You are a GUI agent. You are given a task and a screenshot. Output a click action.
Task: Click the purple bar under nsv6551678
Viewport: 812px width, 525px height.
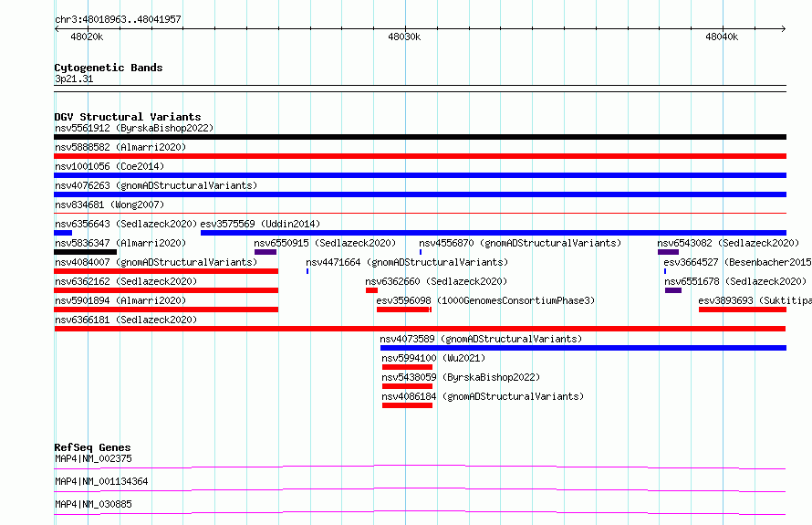[673, 290]
